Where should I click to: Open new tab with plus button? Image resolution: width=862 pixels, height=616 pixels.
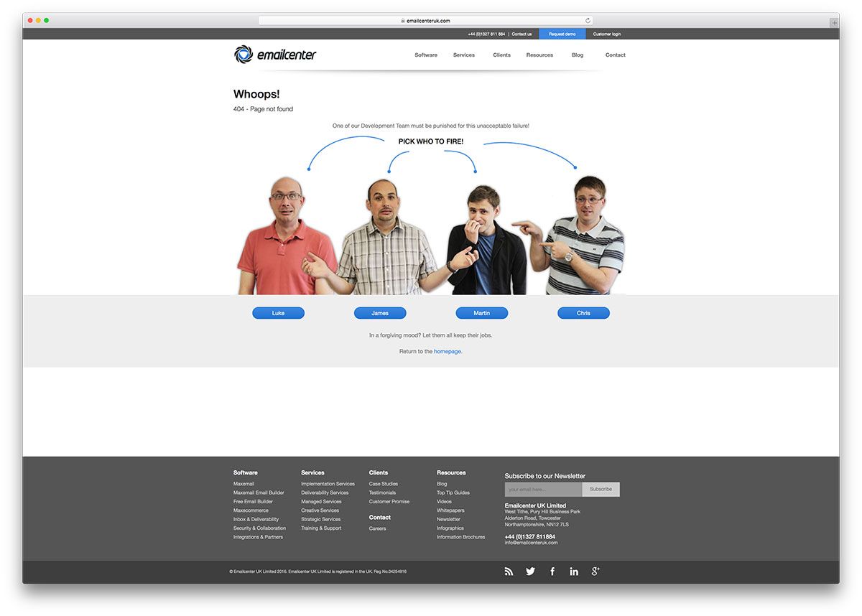pos(834,22)
